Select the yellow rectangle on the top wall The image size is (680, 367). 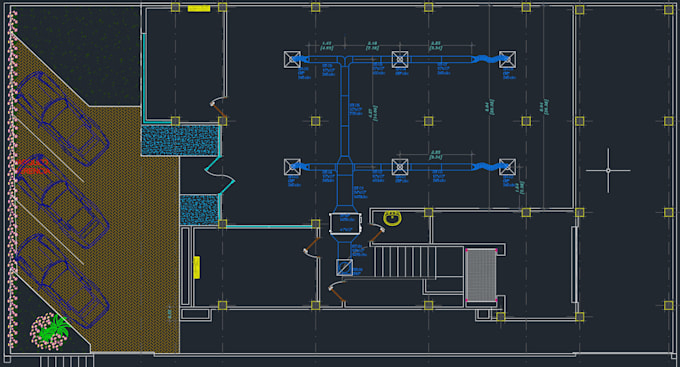coord(199,8)
